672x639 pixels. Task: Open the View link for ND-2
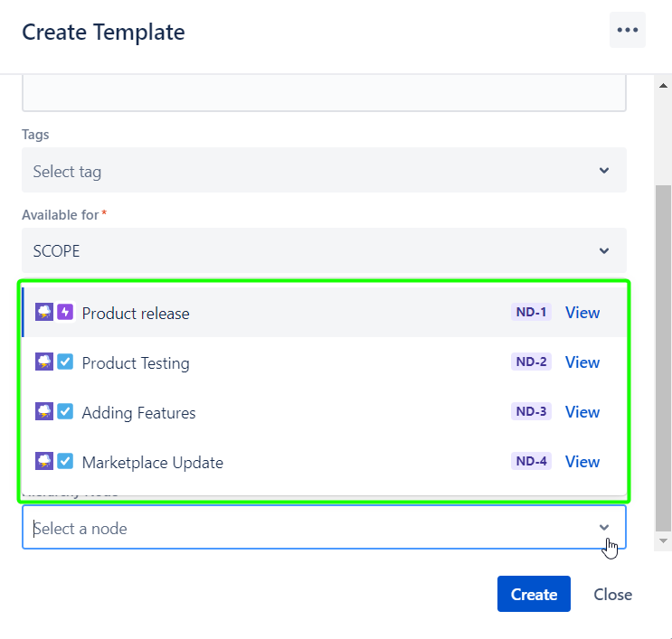pos(582,362)
